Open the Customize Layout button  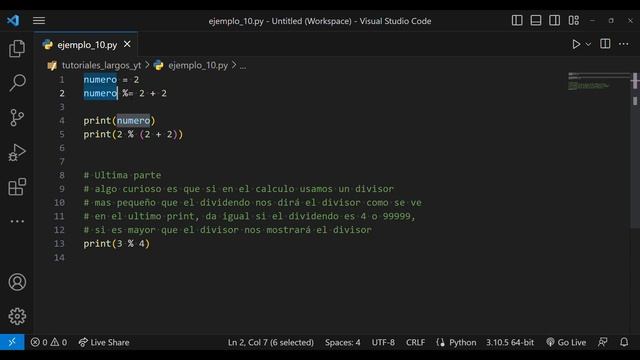tap(574, 20)
